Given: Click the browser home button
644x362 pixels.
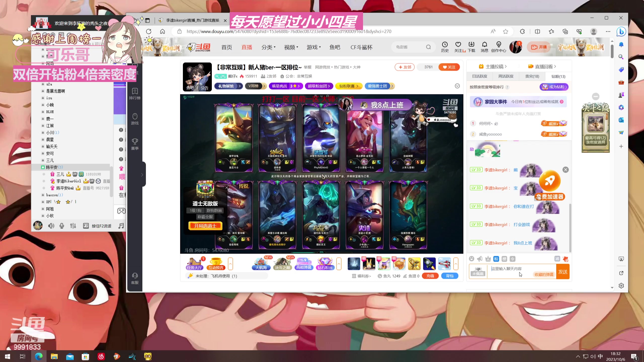Looking at the screenshot, I should click(x=163, y=31).
